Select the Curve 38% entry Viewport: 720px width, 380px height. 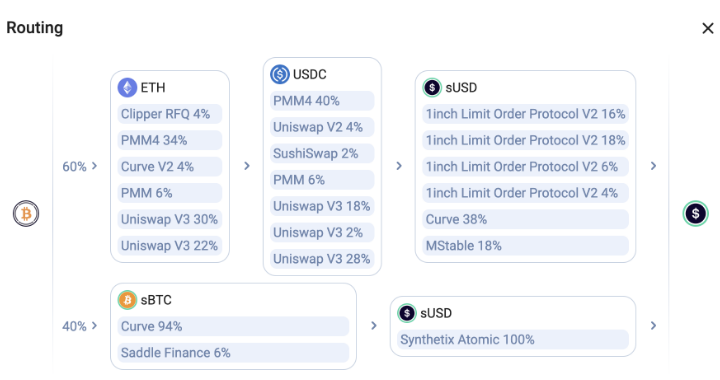(x=525, y=219)
